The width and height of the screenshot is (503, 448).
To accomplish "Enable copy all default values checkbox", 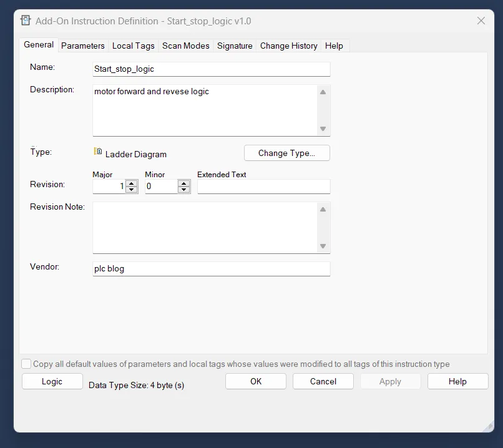I will click(26, 364).
